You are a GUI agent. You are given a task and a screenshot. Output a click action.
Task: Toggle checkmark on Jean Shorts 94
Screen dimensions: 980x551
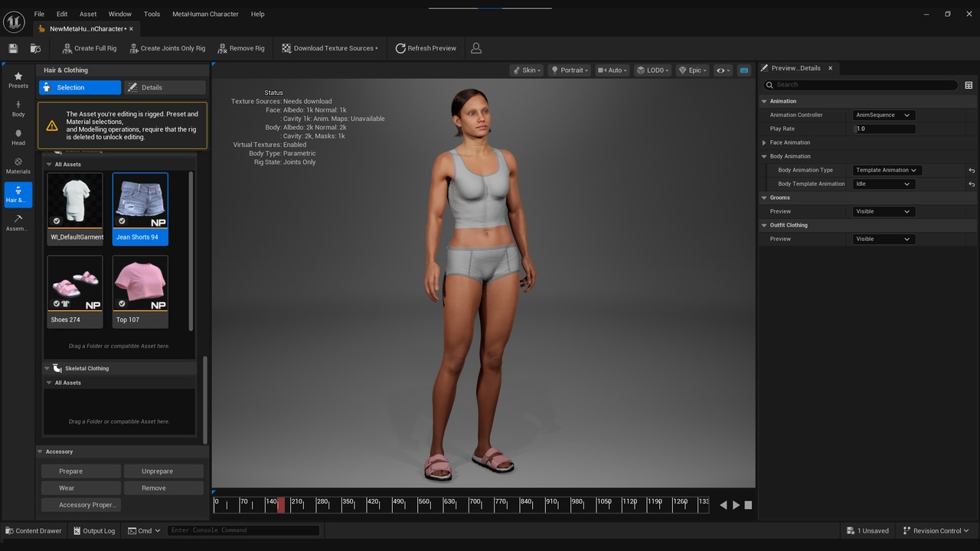122,221
